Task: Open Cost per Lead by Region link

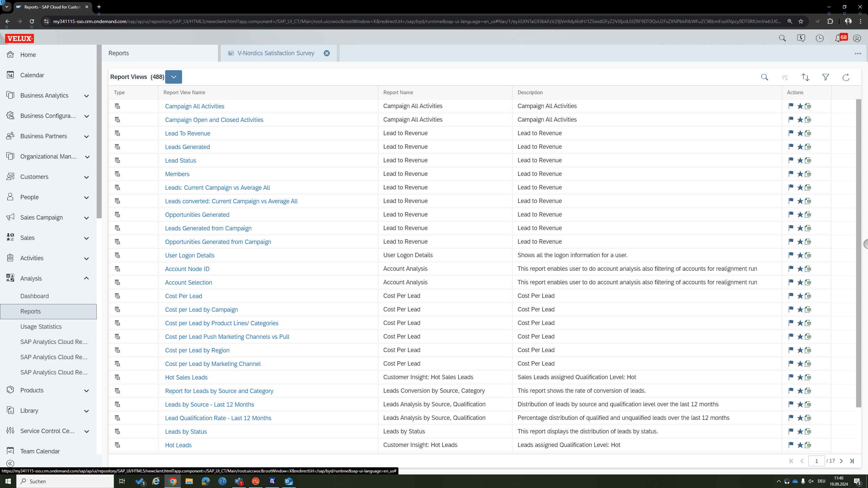Action: (x=197, y=350)
